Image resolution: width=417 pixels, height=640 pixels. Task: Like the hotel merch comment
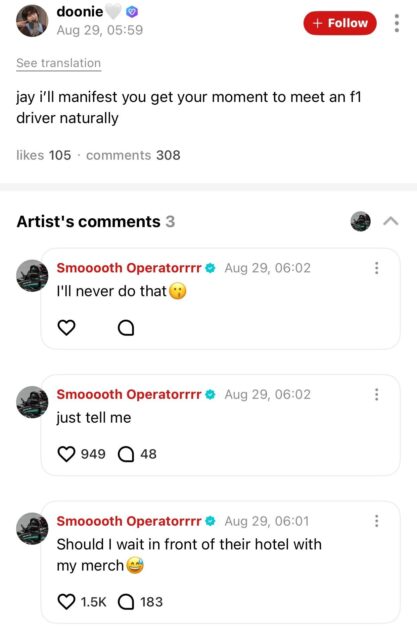[67, 602]
